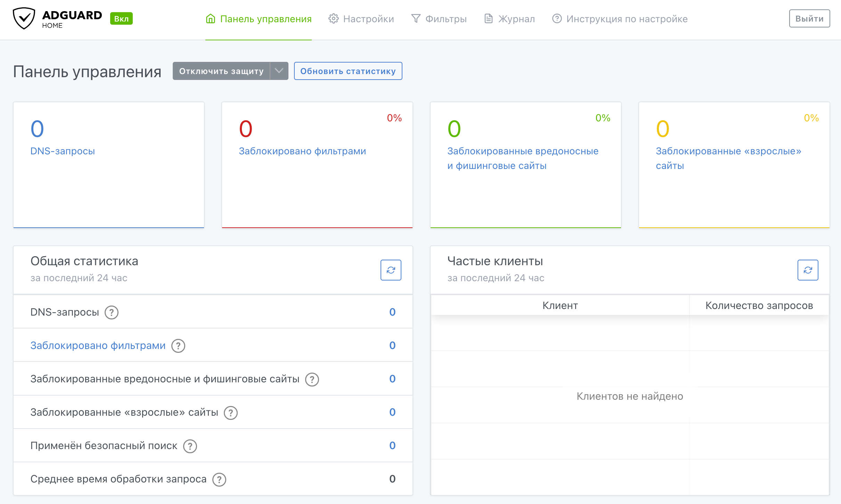Click the funnel icon next to Фильтры
The image size is (841, 504).
[416, 19]
